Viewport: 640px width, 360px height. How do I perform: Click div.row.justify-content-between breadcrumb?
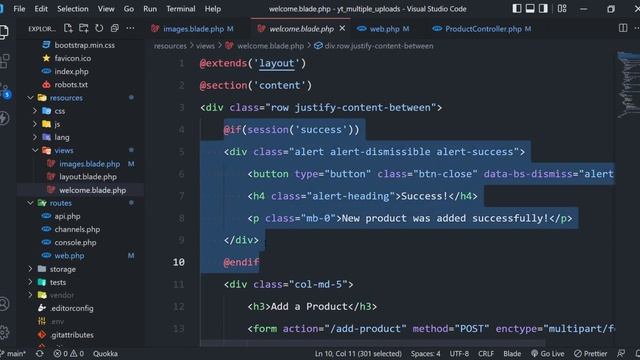click(x=379, y=46)
